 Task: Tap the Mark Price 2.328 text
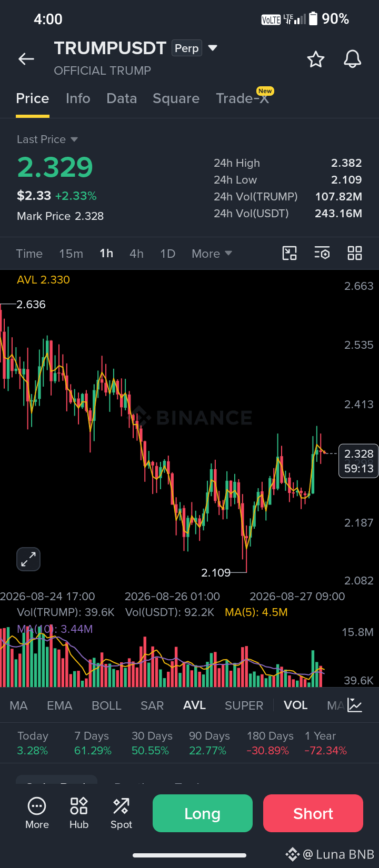tap(60, 216)
